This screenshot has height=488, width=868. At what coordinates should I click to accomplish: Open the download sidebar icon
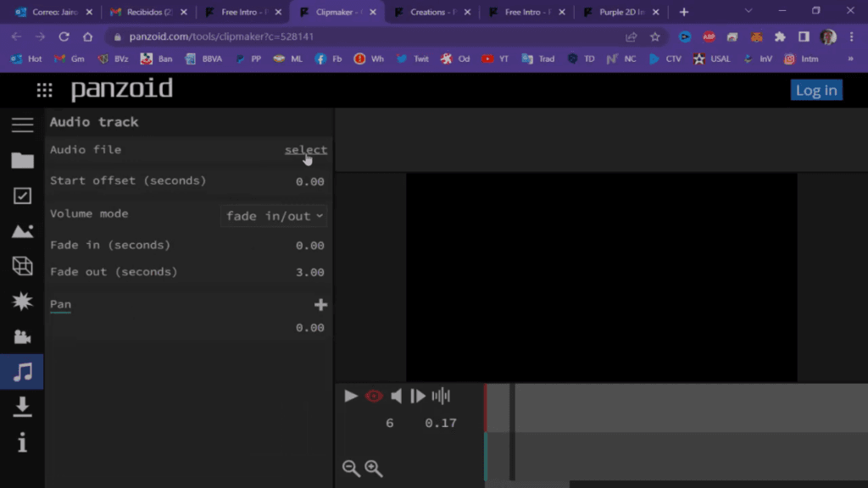[22, 407]
